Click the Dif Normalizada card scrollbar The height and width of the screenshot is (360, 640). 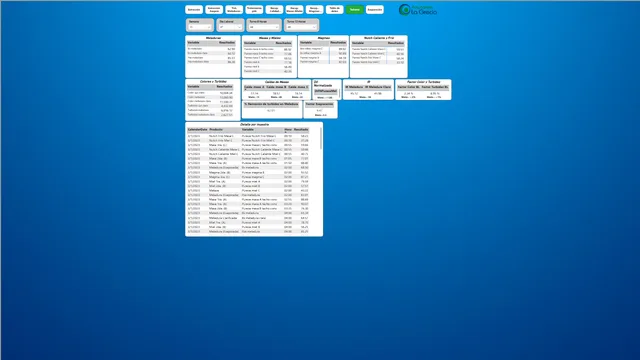click(339, 93)
